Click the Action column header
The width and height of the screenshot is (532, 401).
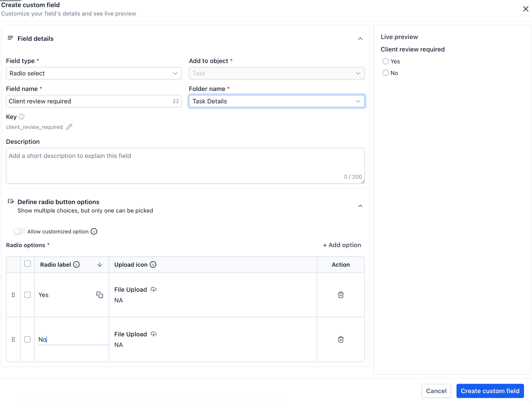(341, 265)
